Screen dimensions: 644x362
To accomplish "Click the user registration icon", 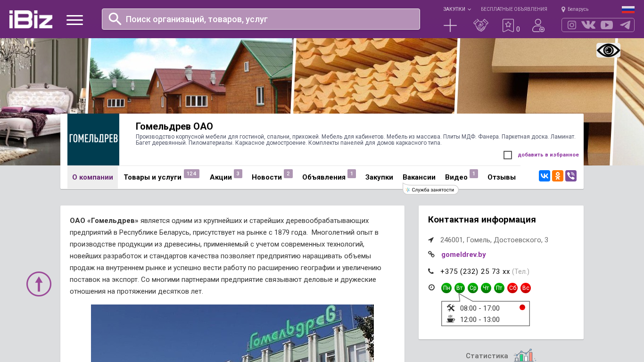I will point(538,25).
